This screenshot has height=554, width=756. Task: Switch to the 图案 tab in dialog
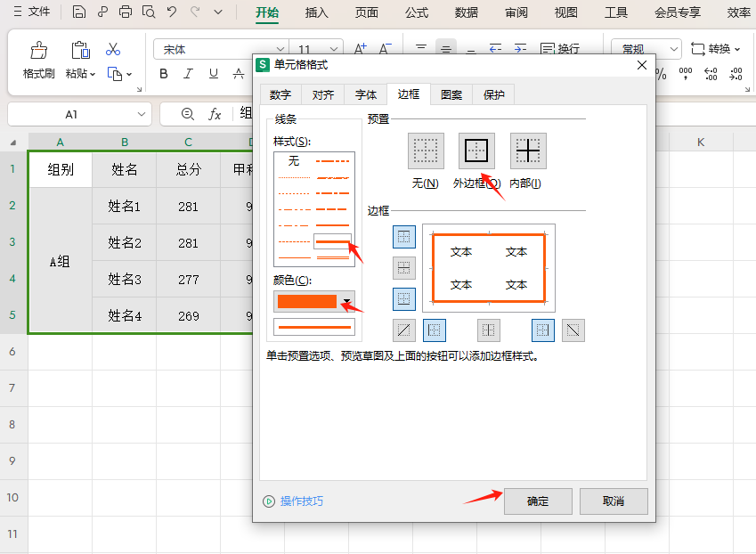click(x=451, y=94)
